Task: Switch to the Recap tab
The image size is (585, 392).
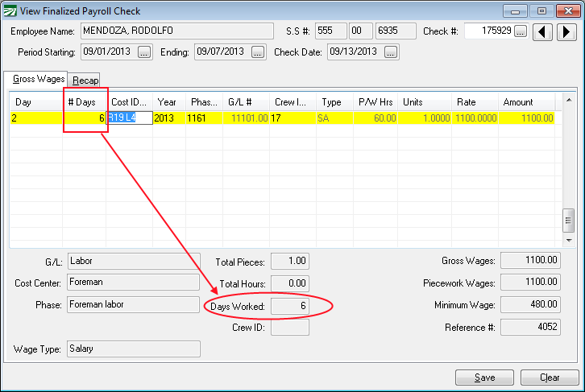Action: 85,80
